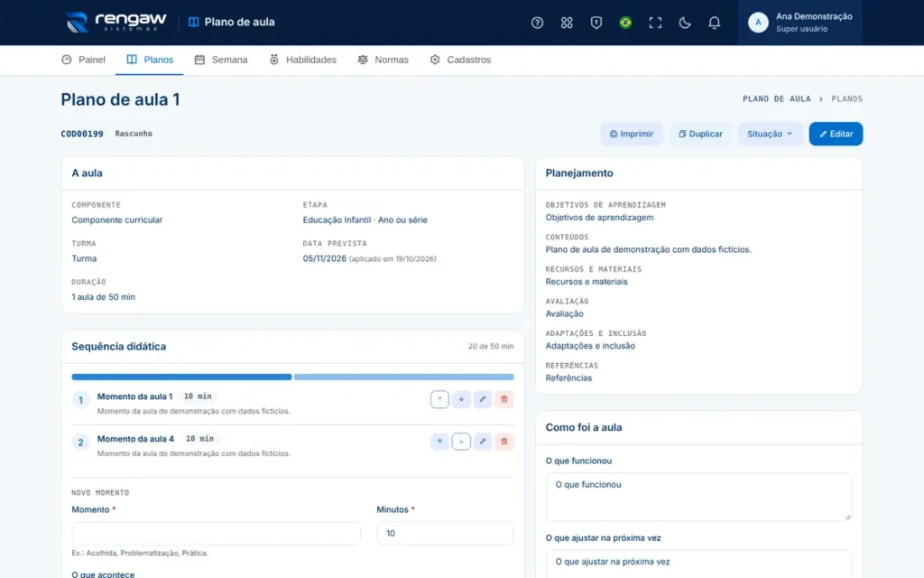Edit Momento da aula 4
Image resolution: width=924 pixels, height=578 pixels.
(483, 442)
